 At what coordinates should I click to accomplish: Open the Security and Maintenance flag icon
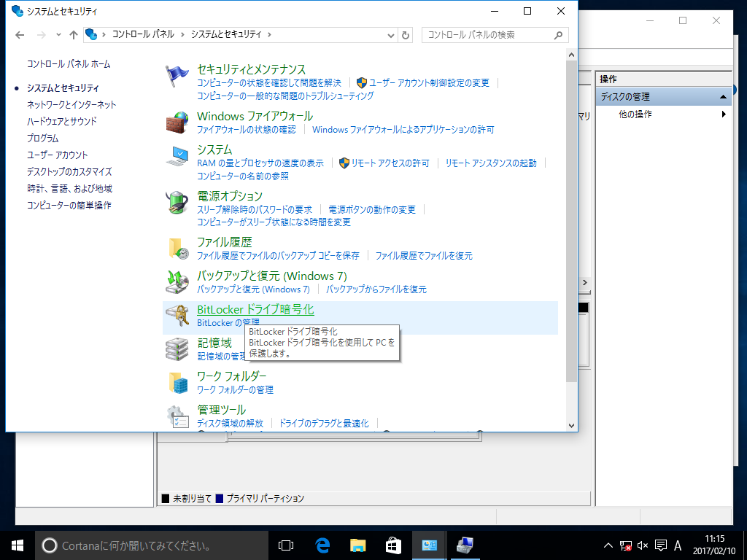(x=177, y=76)
